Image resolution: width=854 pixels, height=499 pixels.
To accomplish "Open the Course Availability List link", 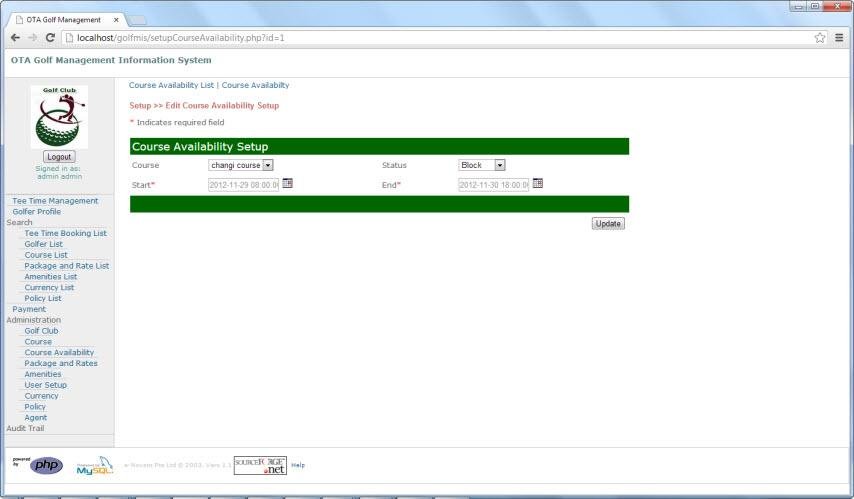I will 171,85.
